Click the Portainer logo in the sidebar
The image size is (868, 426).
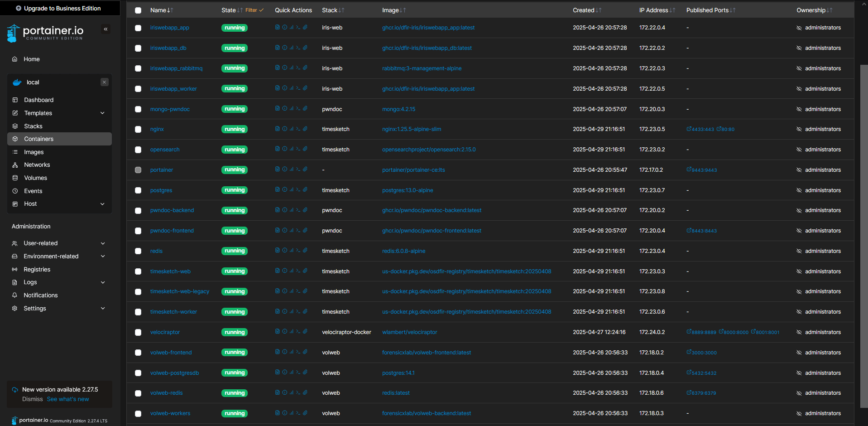[45, 33]
